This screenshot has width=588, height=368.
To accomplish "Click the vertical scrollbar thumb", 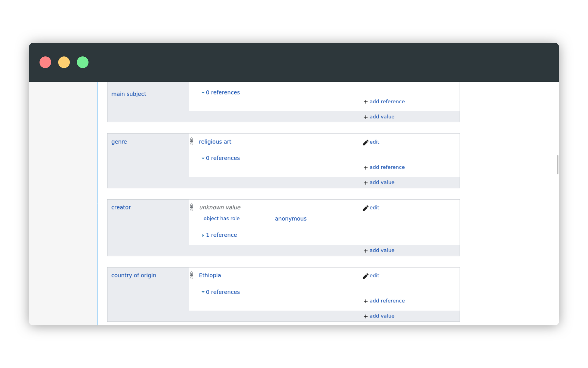I will tap(558, 165).
